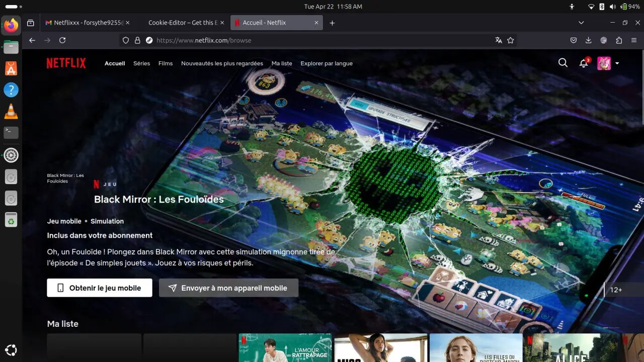644x362 pixels.
Task: Click the site permissions icon in the address bar
Action: coord(149,40)
